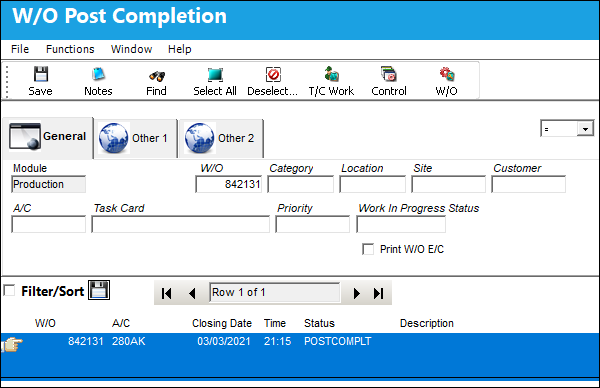The height and width of the screenshot is (388, 600).
Task: Click the Description column header
Action: [x=427, y=323]
